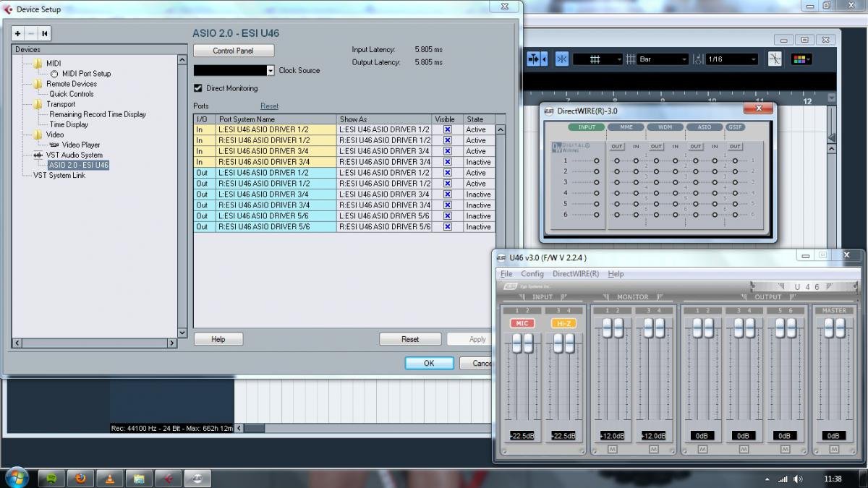Click the first OUT button in DirectWIRE
Viewport: 868px width, 488px height.
click(x=616, y=147)
